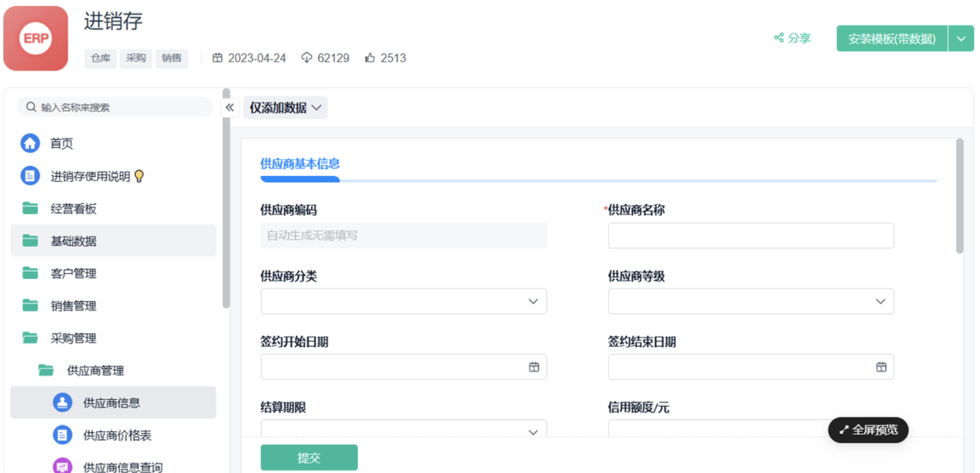
Task: Open the 仅添加数据 mode dropdown
Action: (x=285, y=107)
